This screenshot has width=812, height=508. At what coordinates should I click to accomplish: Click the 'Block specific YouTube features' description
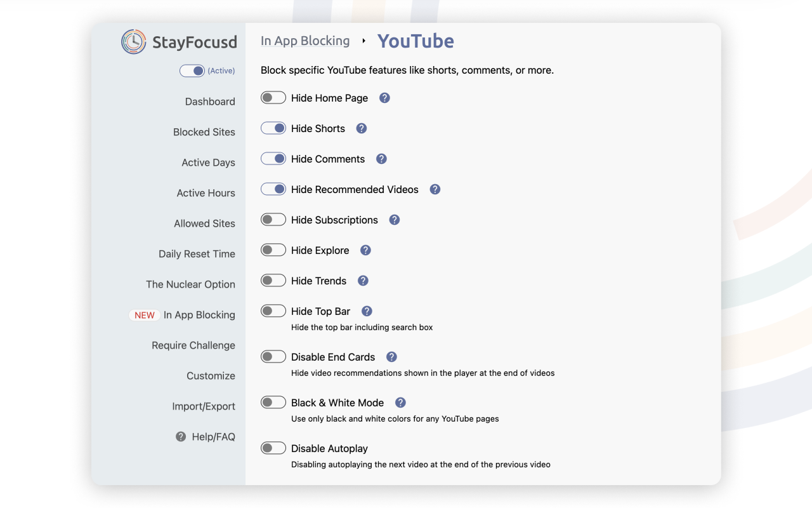click(407, 70)
